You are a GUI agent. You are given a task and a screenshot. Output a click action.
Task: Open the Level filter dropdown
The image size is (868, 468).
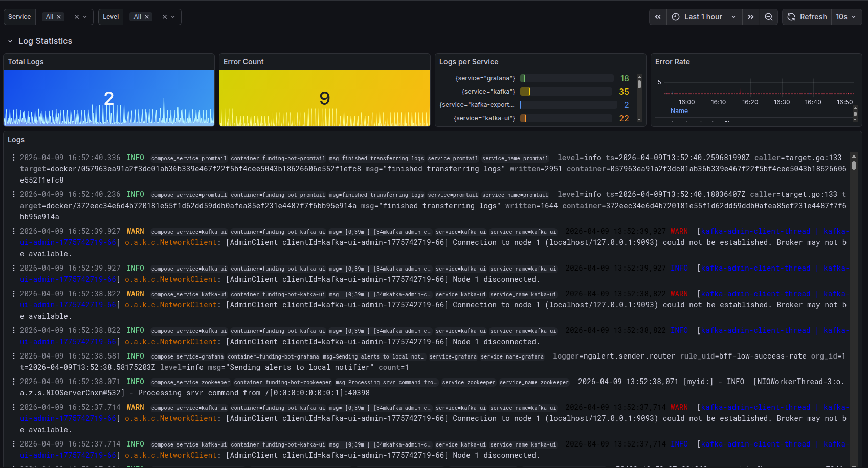(x=173, y=17)
